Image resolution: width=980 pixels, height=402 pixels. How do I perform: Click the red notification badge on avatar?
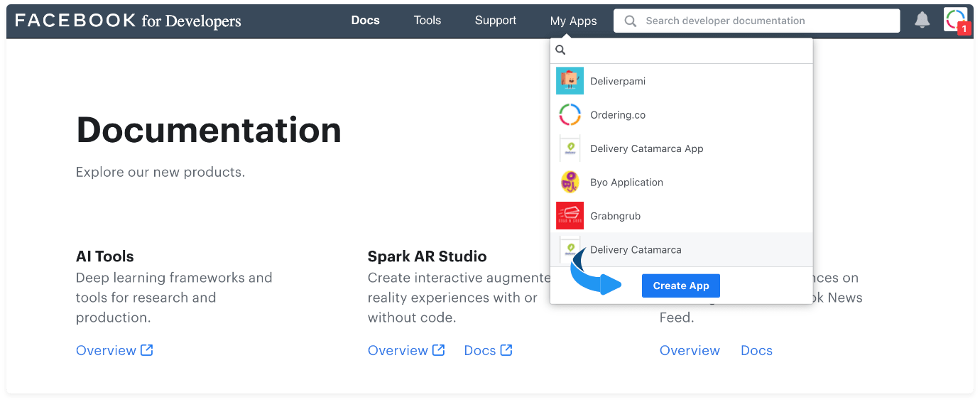click(964, 28)
